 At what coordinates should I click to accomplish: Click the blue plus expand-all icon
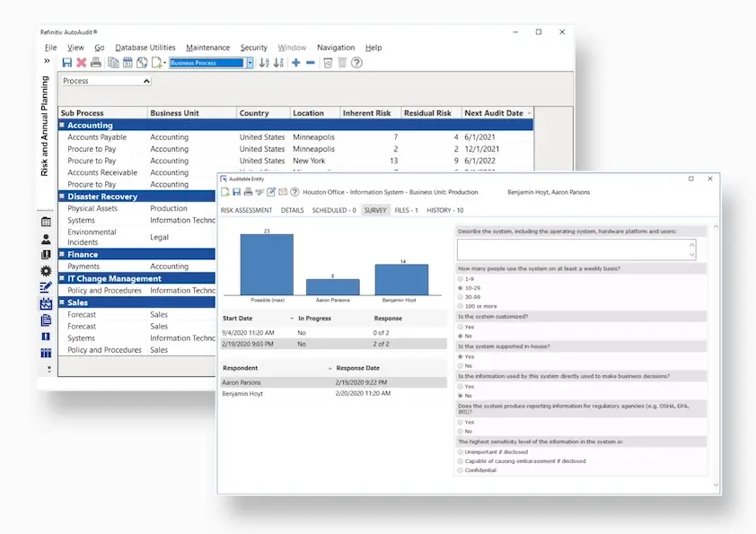click(296, 63)
